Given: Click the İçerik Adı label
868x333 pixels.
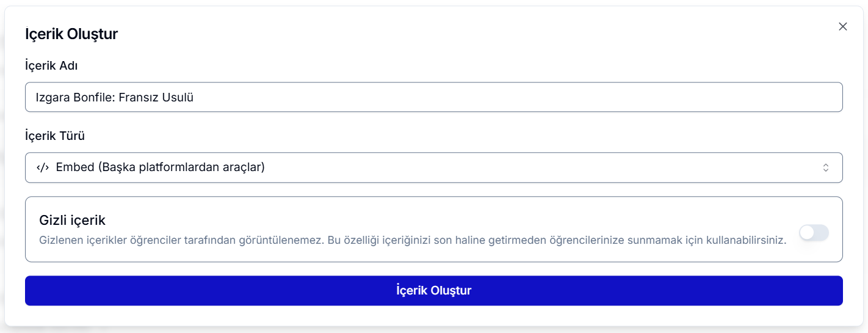Looking at the screenshot, I should [51, 65].
